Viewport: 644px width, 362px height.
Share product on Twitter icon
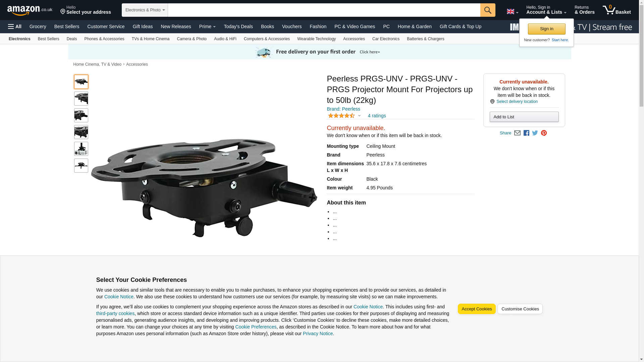535,133
